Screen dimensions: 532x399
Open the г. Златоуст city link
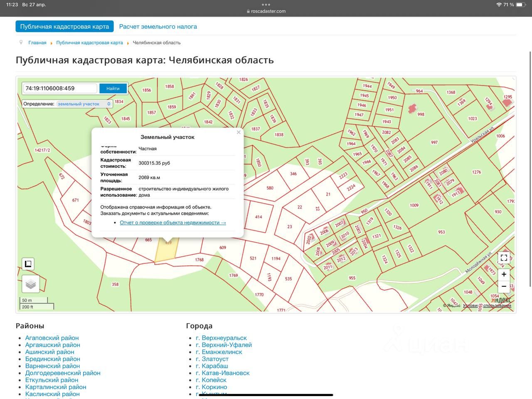215,359
